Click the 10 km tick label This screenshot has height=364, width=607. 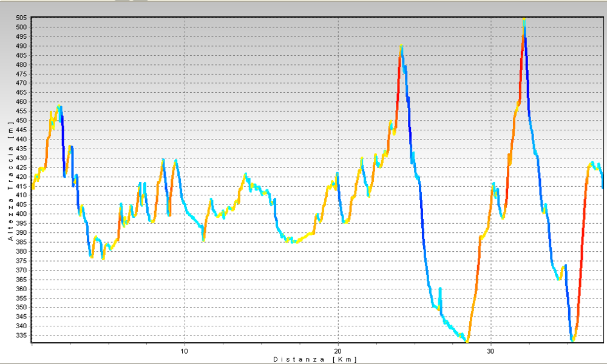point(184,351)
